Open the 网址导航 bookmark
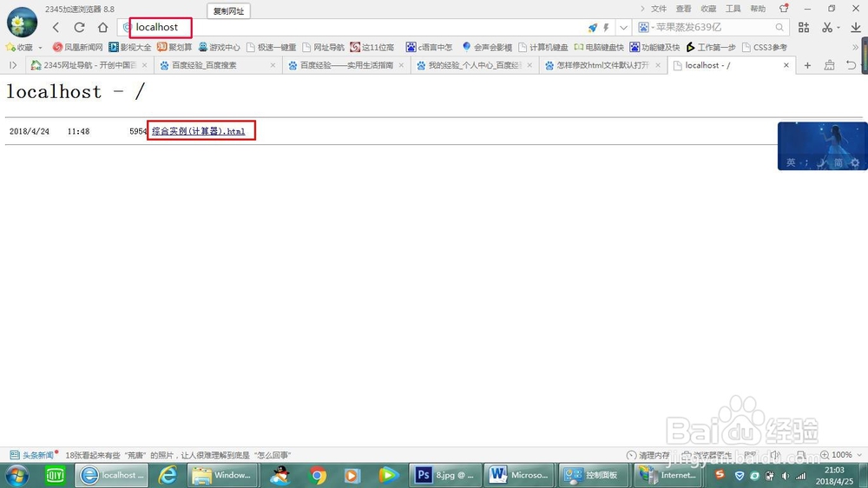 coord(323,47)
